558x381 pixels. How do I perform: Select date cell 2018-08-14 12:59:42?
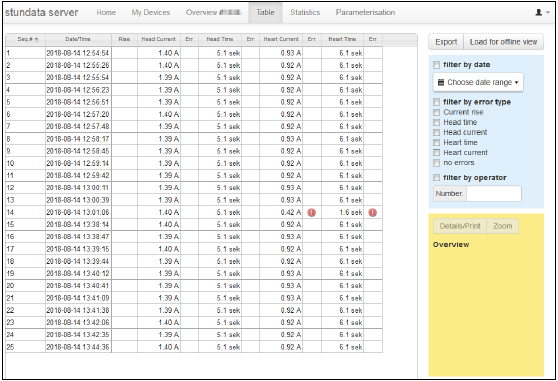tap(78, 175)
